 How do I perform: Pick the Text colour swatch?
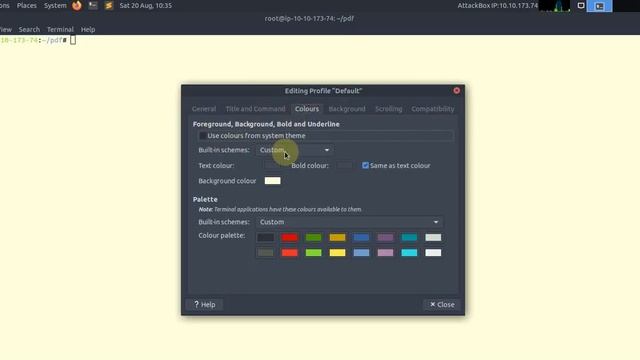pos(272,165)
